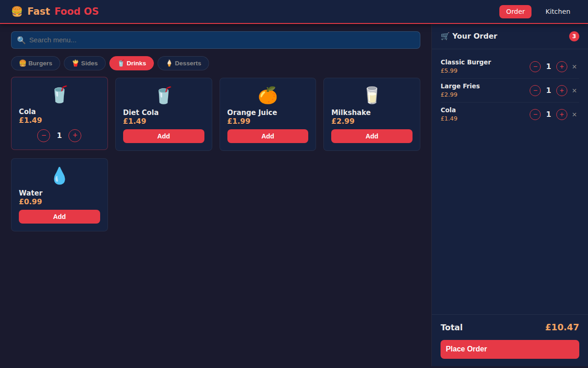Select the magnifying glass search icon

21,40
